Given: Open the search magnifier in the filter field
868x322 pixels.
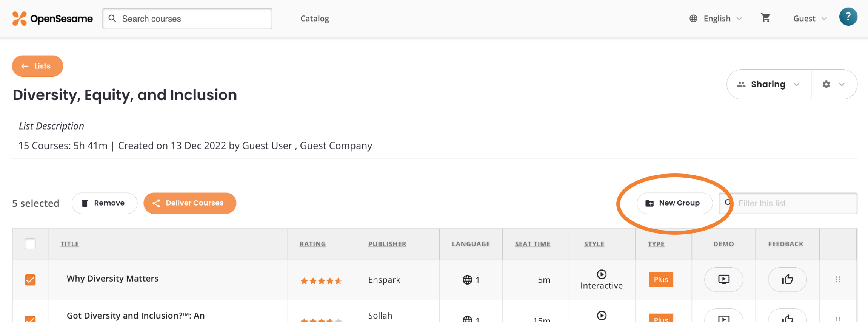Looking at the screenshot, I should tap(728, 203).
